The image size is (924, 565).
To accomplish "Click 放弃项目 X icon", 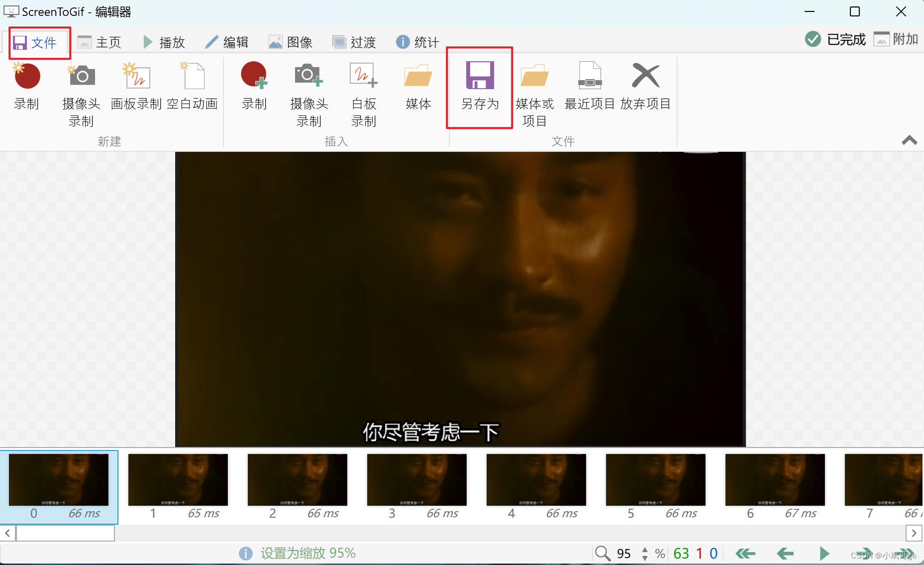I will pos(645,87).
